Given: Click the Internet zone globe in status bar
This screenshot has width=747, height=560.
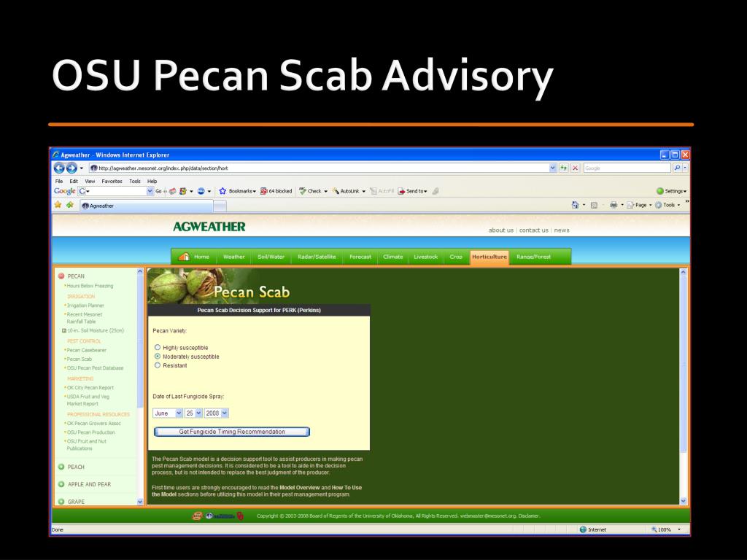Looking at the screenshot, I should [x=583, y=529].
